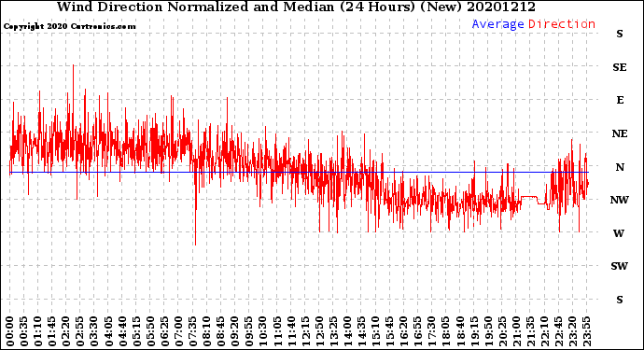The image size is (644, 350).
Task: Click the 02:20 time label
Action: [66, 331]
